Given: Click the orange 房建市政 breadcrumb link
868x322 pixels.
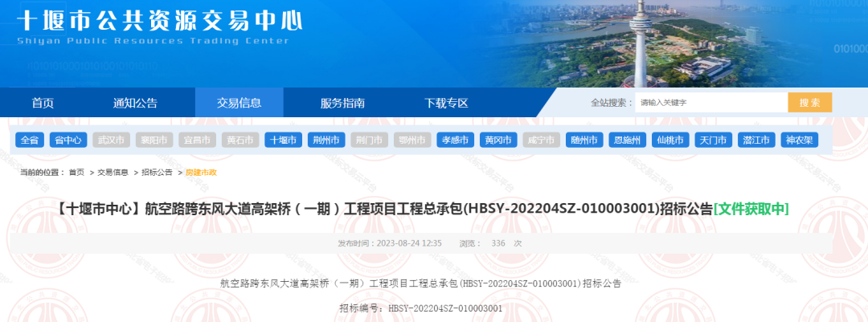Looking at the screenshot, I should pos(201,173).
